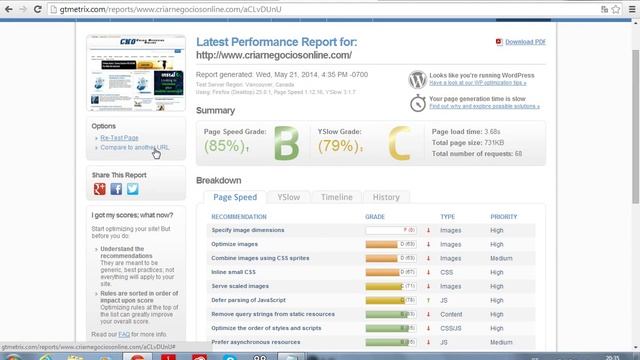Click the down arrow in Inline small CSS row
The height and width of the screenshot is (360, 640).
[428, 272]
